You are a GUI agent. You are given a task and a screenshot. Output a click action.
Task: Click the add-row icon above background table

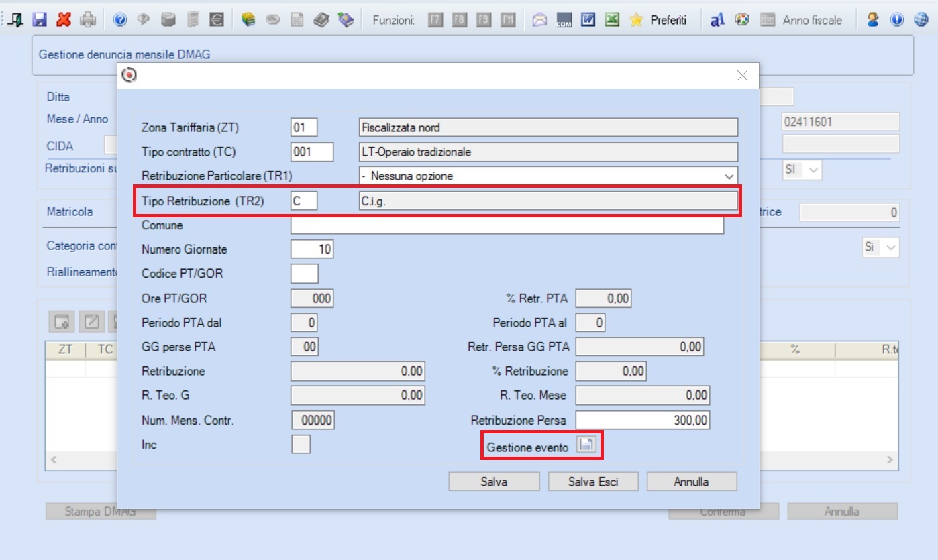click(62, 322)
